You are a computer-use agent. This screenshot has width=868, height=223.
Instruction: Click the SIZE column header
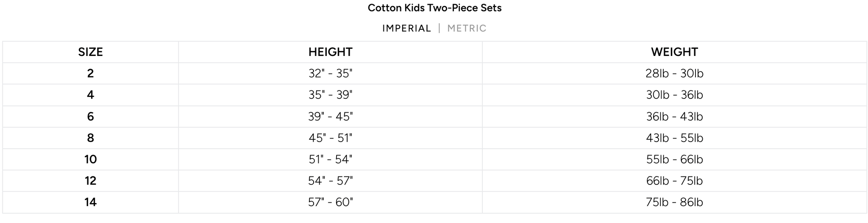pyautogui.click(x=90, y=52)
